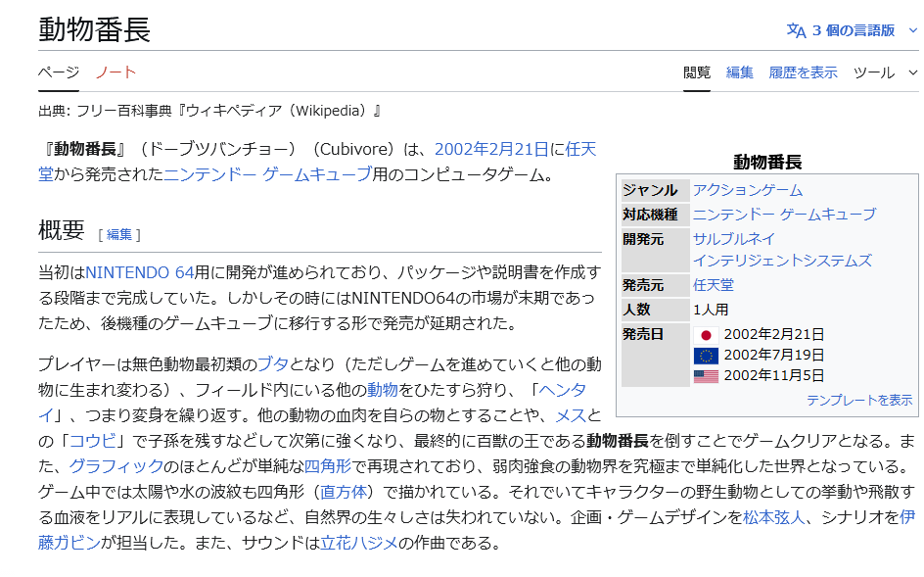This screenshot has height=577, width=924.
Task: Follow the アクションゲーム genre link
Action: (x=747, y=190)
